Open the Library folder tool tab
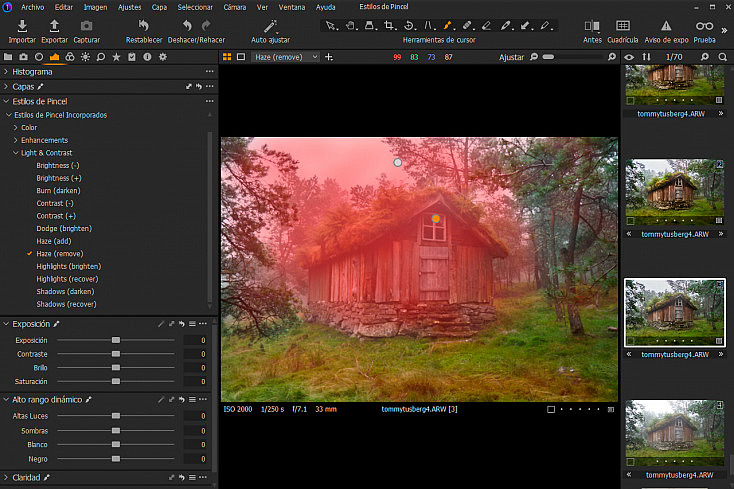Image resolution: width=734 pixels, height=489 pixels. (8, 57)
